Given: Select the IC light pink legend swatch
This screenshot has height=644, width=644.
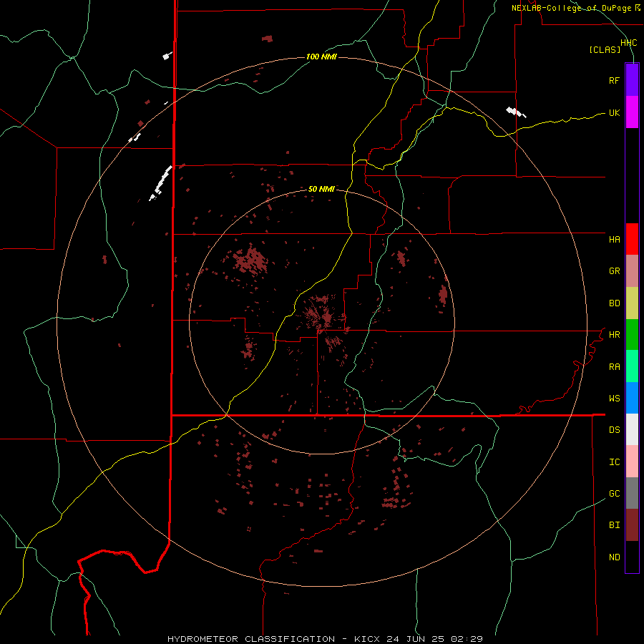Looking at the screenshot, I should (632, 462).
